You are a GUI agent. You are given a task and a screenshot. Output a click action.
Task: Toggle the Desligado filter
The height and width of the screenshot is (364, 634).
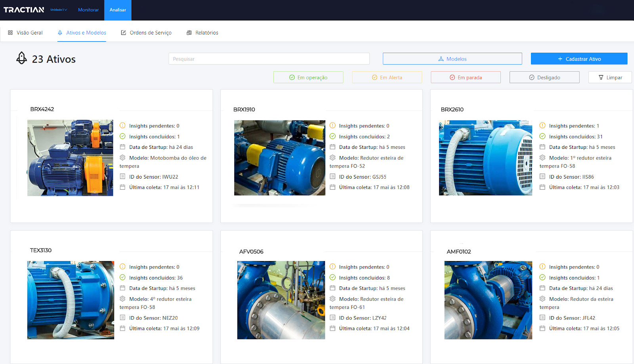coord(544,77)
